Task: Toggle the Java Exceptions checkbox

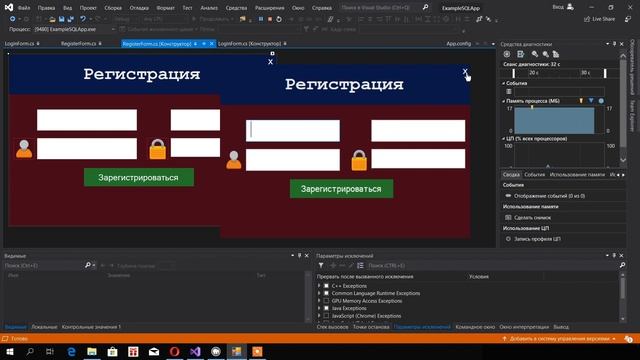Action: [326, 308]
